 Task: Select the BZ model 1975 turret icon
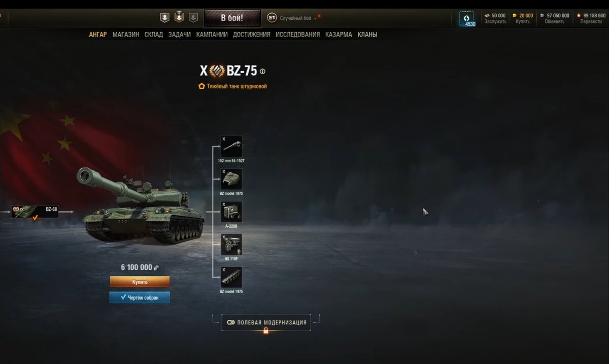pos(231,179)
